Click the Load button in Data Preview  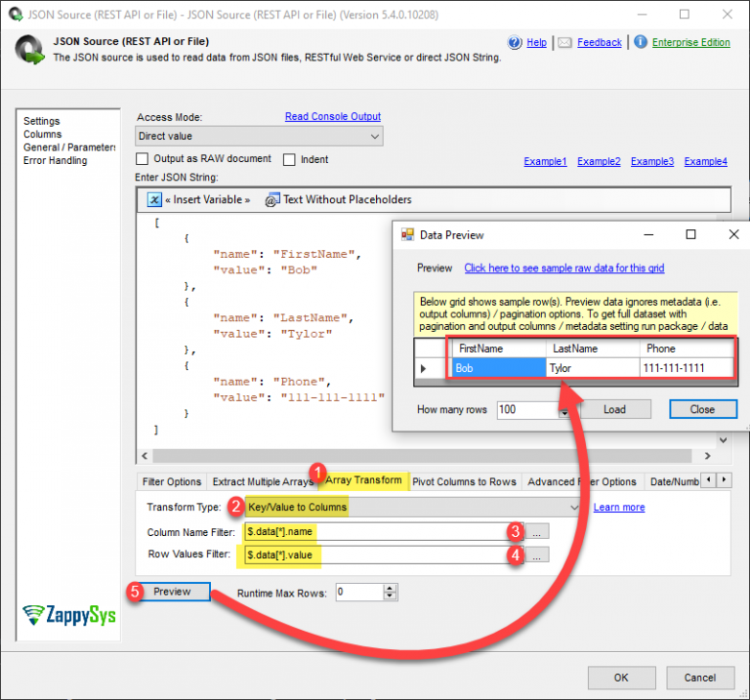coord(614,409)
